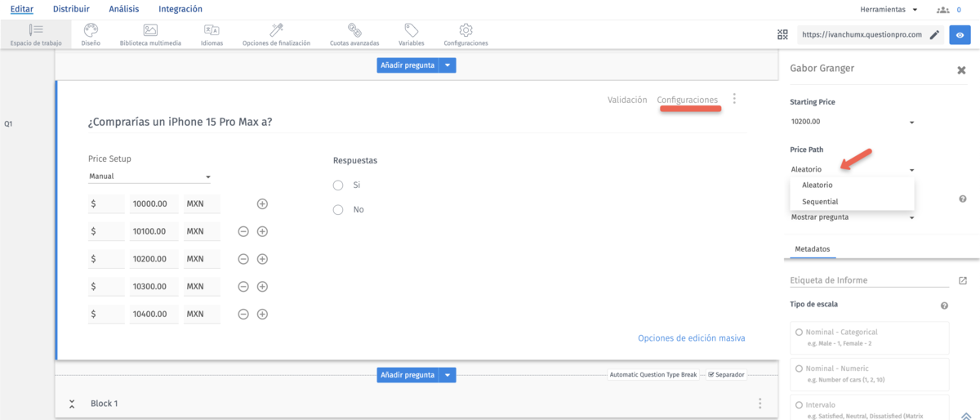Click the top Añadir pregunta button

click(x=408, y=65)
